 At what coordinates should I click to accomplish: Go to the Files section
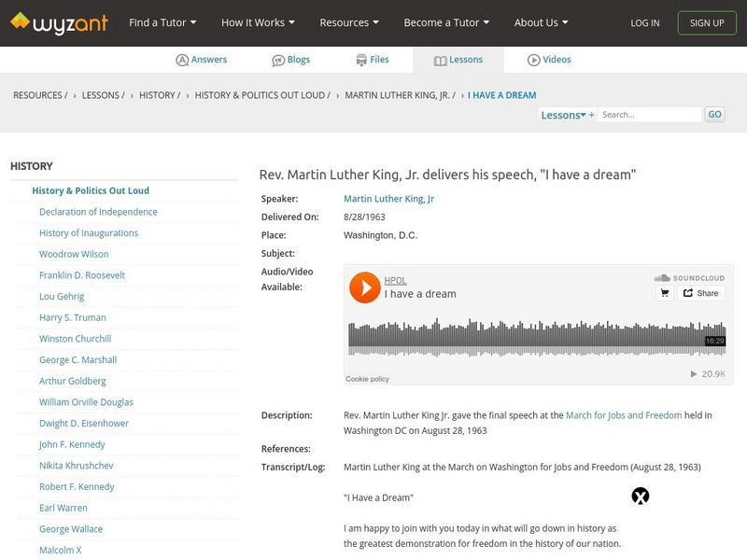[373, 60]
